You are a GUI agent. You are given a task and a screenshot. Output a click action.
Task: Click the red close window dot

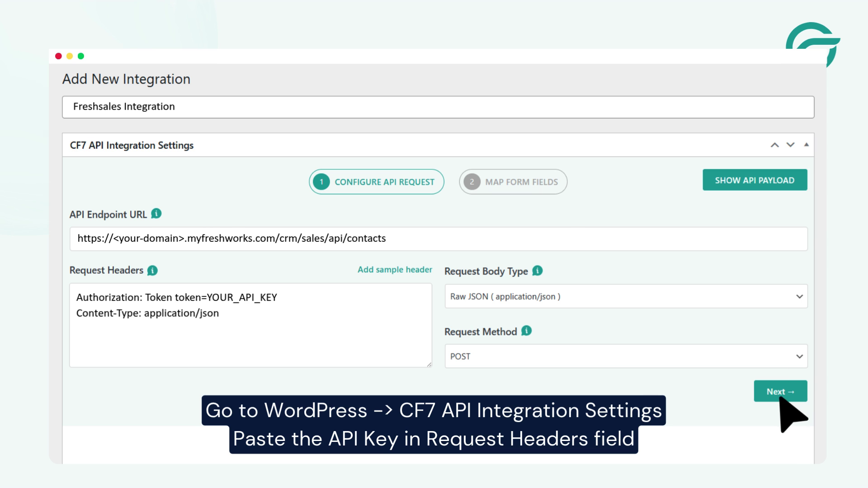(x=58, y=56)
